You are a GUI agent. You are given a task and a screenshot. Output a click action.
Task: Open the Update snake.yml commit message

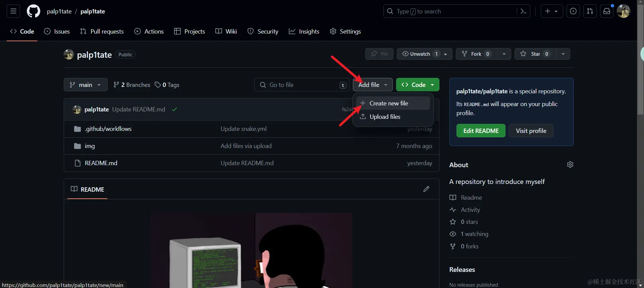tap(244, 129)
